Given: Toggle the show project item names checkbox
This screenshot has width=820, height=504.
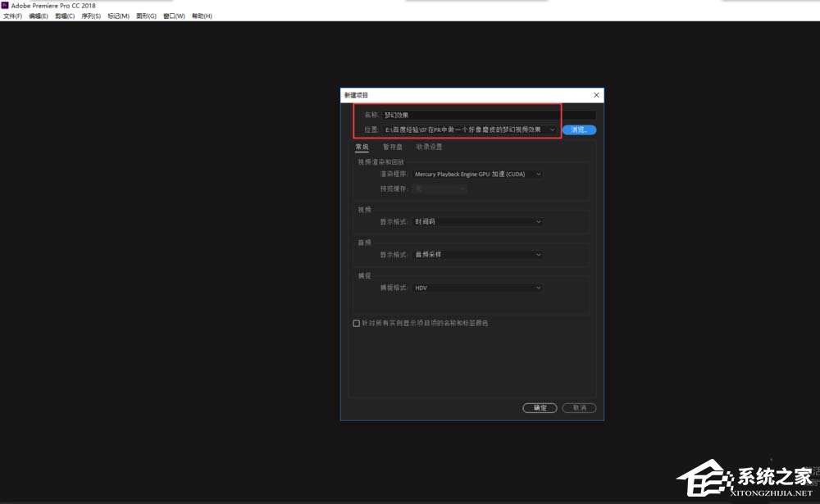Looking at the screenshot, I should [x=356, y=324].
